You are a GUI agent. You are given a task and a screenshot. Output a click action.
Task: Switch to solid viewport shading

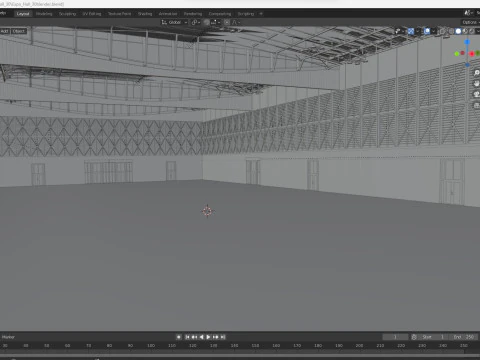pos(458,31)
